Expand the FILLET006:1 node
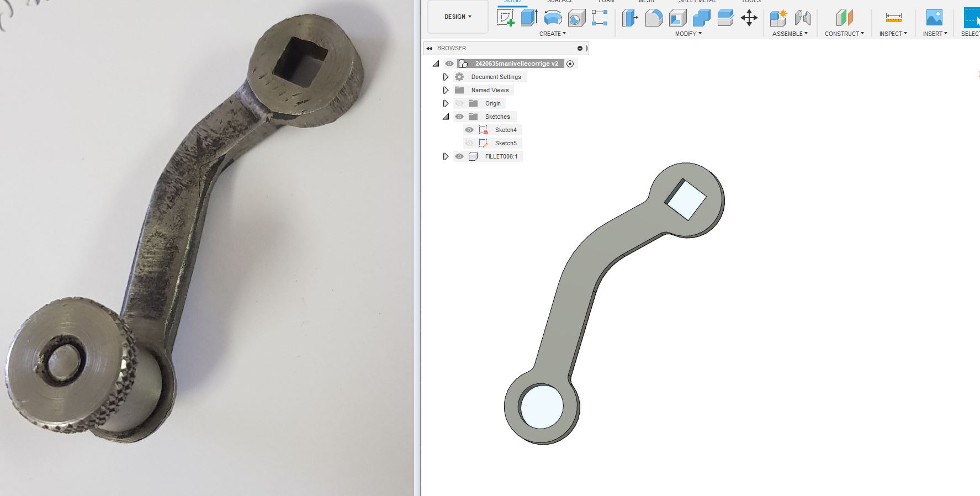 click(446, 156)
